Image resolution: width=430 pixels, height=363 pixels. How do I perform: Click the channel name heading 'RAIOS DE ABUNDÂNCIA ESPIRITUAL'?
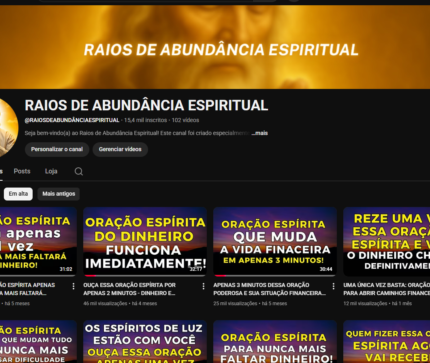pyautogui.click(x=146, y=105)
